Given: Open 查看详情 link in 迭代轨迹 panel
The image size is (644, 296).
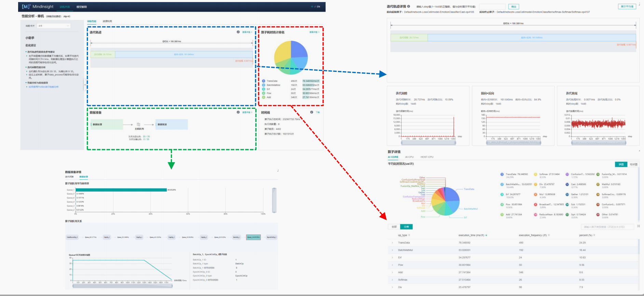Looking at the screenshot, I should pos(247,32).
